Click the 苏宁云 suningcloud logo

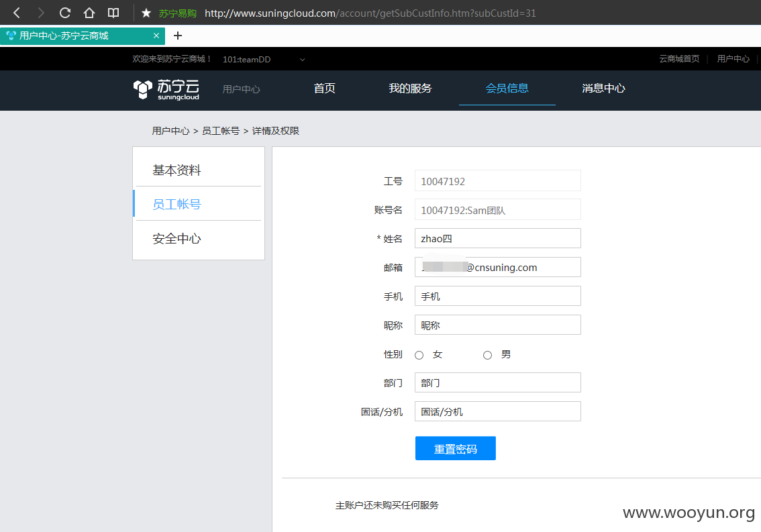coord(166,89)
